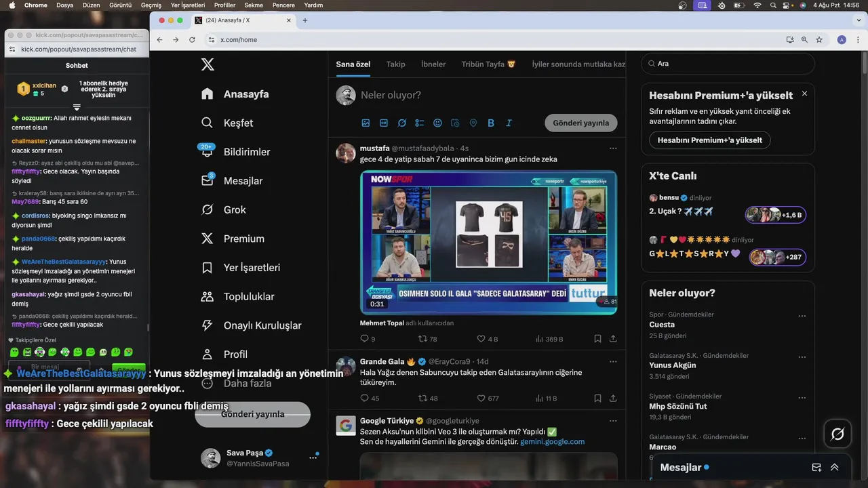Click the Ara search field
868x488 pixels.
click(728, 64)
